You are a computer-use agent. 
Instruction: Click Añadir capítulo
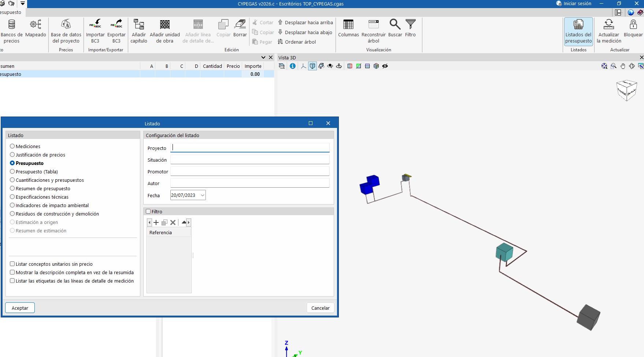139,31
